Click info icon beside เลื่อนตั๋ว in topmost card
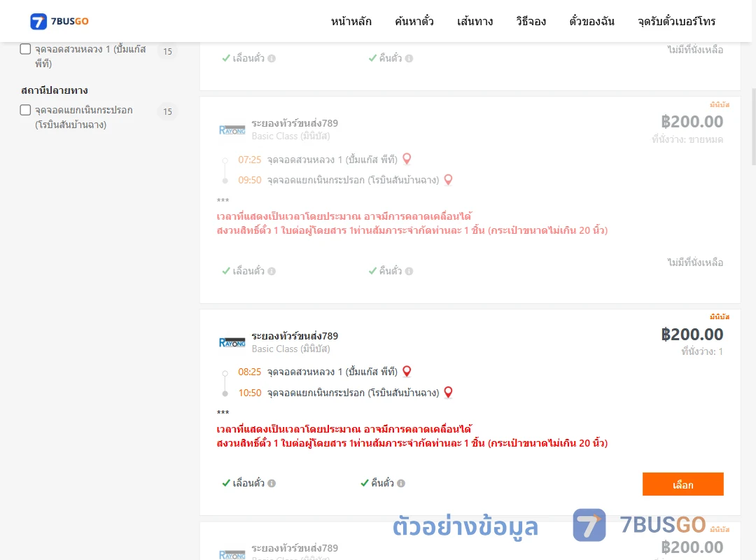Screen dimensions: 756x560 (x=272, y=58)
